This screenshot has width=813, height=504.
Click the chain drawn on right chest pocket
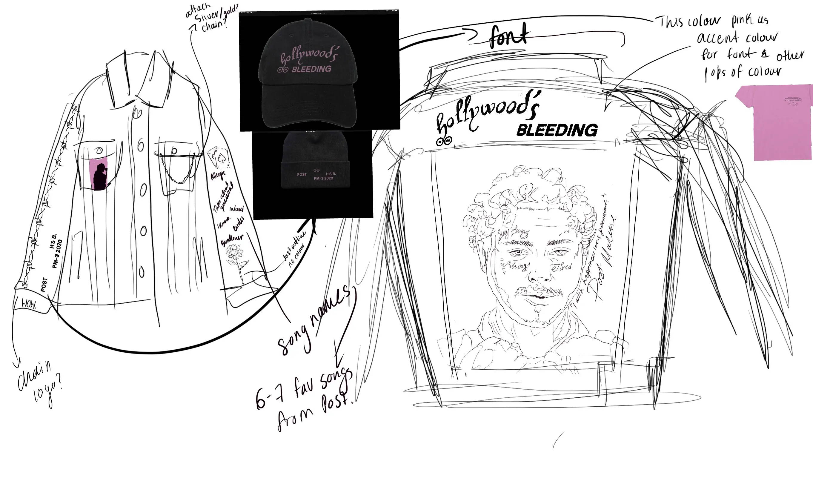click(178, 168)
